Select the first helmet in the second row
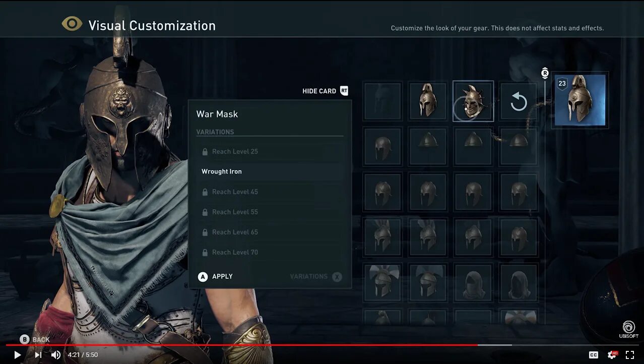This screenshot has width=644, height=364. point(382,146)
